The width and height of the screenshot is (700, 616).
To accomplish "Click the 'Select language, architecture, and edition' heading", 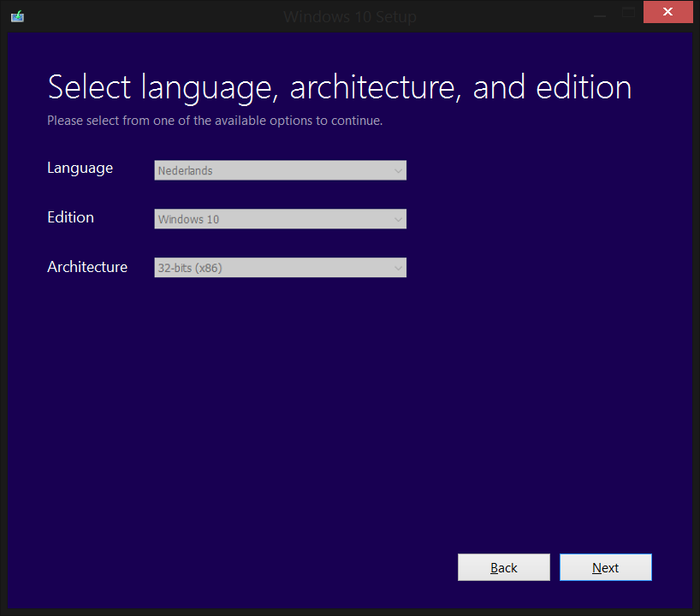I will [340, 87].
